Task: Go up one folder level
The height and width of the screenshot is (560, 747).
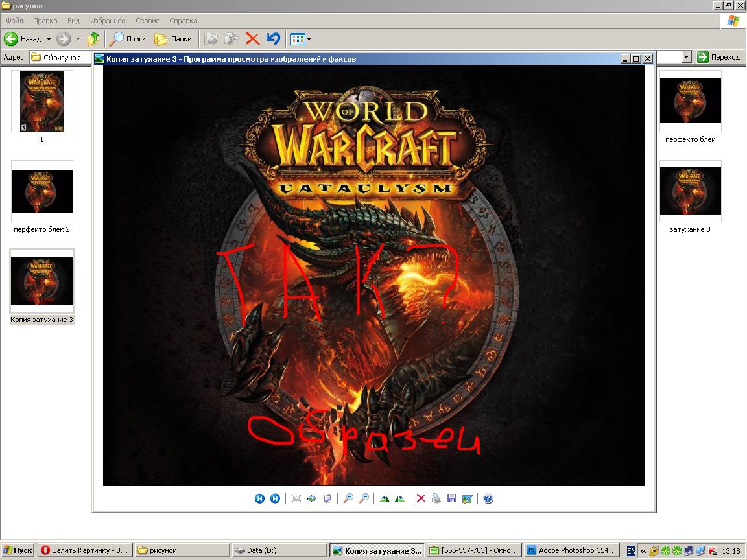Action: point(93,39)
